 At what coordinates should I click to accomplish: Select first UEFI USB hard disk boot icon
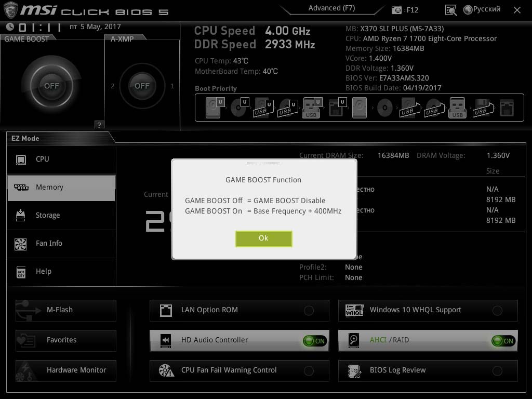(x=263, y=108)
